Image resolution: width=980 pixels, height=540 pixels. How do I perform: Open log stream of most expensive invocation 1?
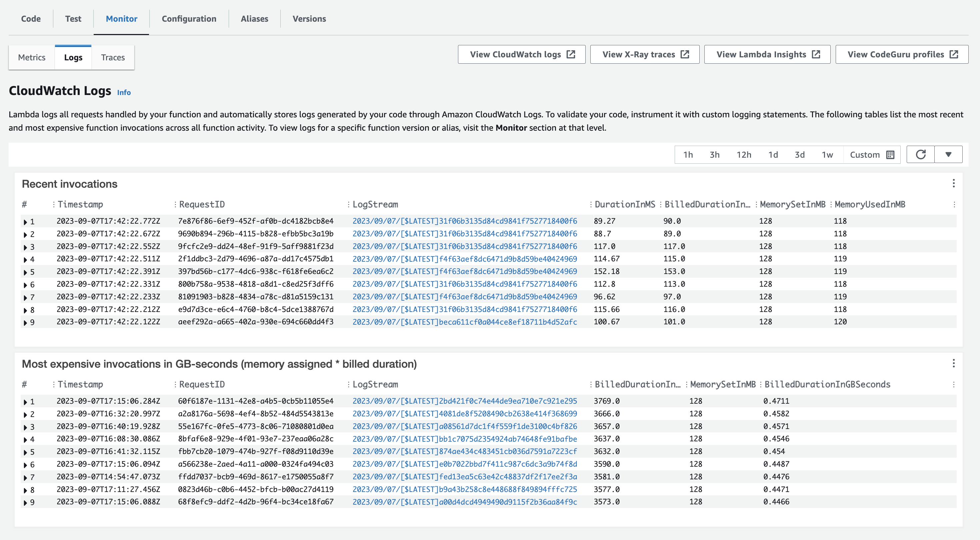(x=464, y=401)
